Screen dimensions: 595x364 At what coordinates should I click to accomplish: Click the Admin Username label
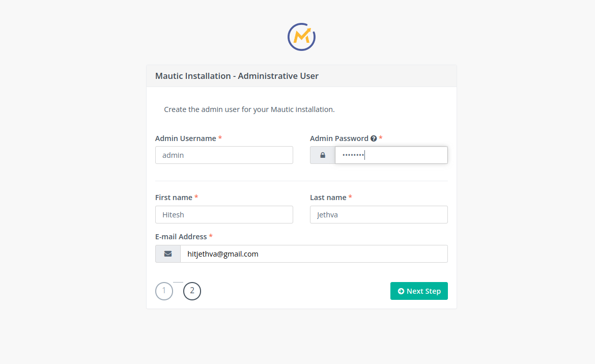[186, 138]
